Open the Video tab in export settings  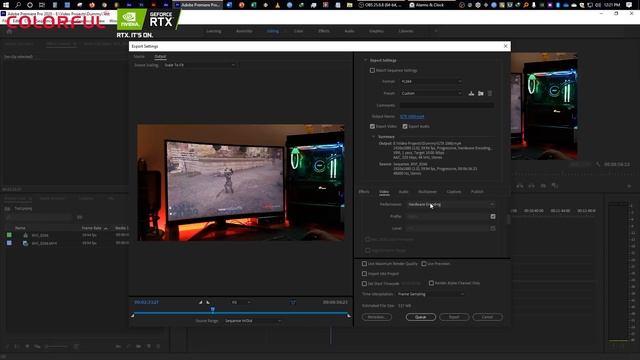pyautogui.click(x=384, y=192)
